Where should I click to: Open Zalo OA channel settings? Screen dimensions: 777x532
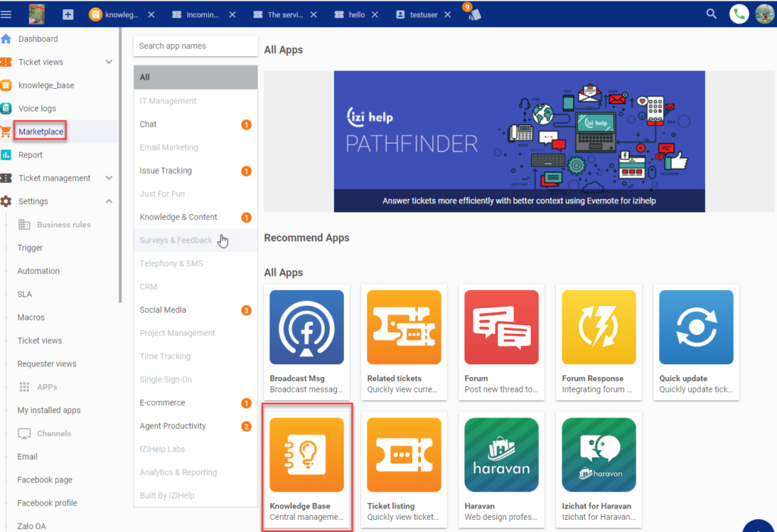[31, 526]
